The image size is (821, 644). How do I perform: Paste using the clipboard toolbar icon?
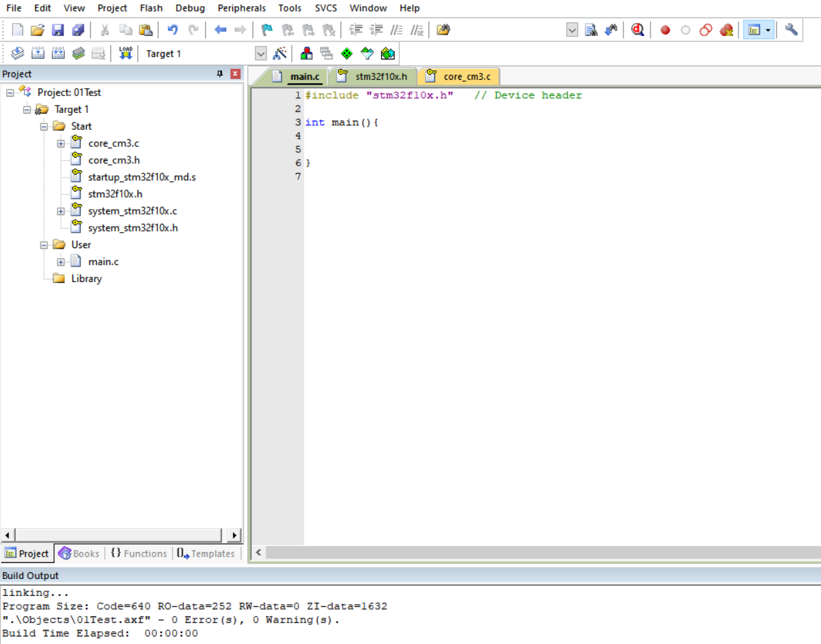[x=146, y=30]
